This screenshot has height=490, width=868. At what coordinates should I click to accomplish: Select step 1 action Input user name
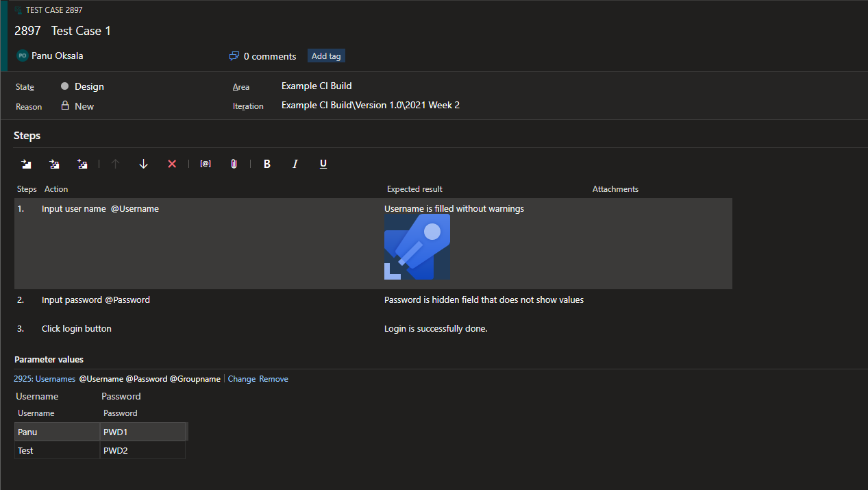100,209
